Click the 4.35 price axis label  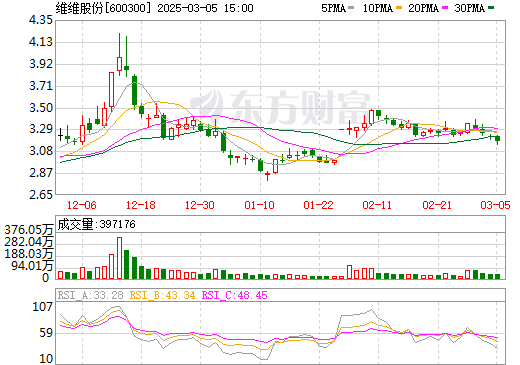[x=41, y=20]
